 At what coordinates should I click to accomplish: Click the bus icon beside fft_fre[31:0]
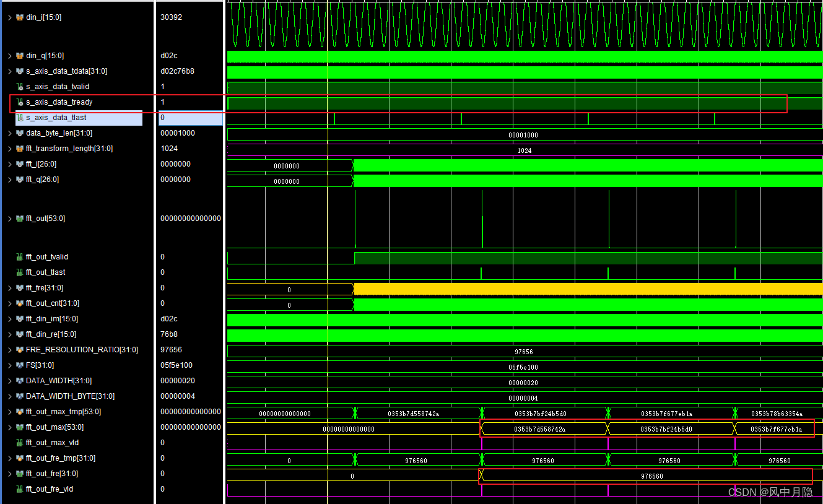tap(20, 288)
